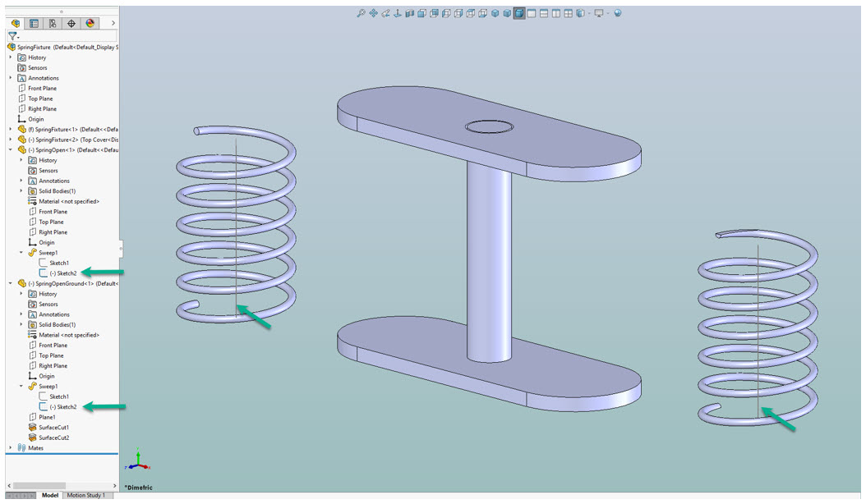Select the Pan view arrows icon
The image size is (866, 504).
click(374, 13)
